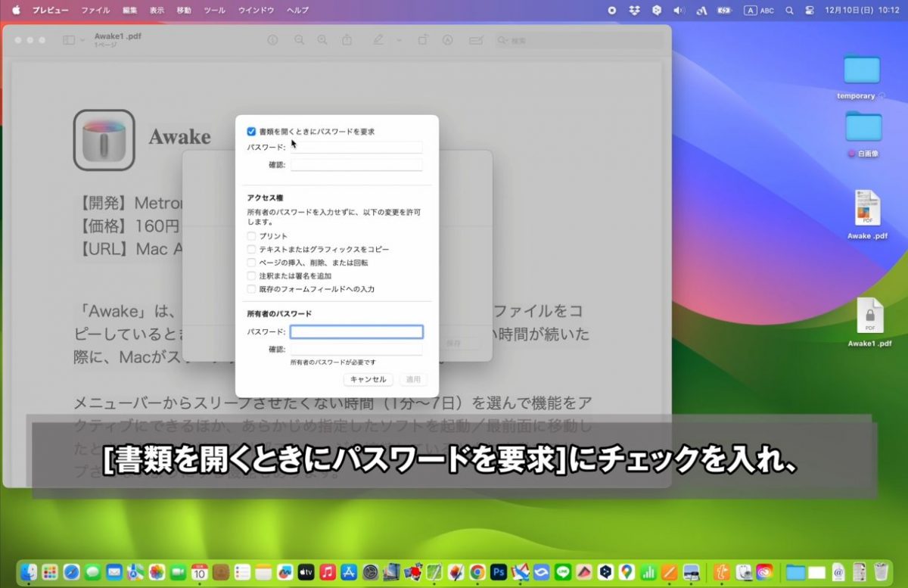Check ページの挿入、削除、または回転 option
Viewport: 908px width, 588px height.
pos(251,263)
